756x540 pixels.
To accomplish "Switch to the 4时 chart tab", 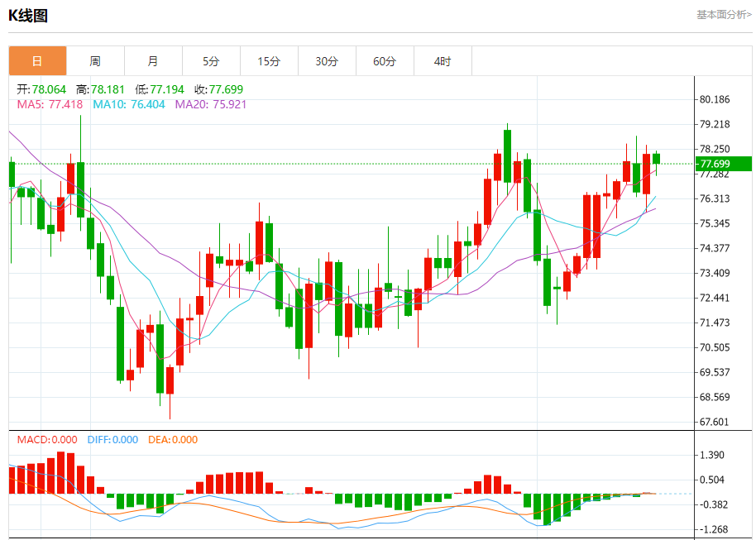I will [443, 61].
